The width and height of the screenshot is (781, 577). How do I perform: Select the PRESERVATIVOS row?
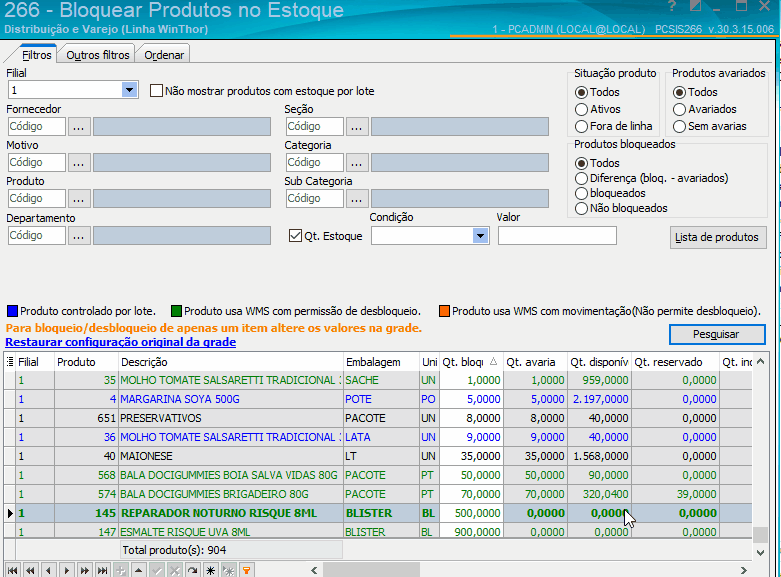[x=378, y=418]
